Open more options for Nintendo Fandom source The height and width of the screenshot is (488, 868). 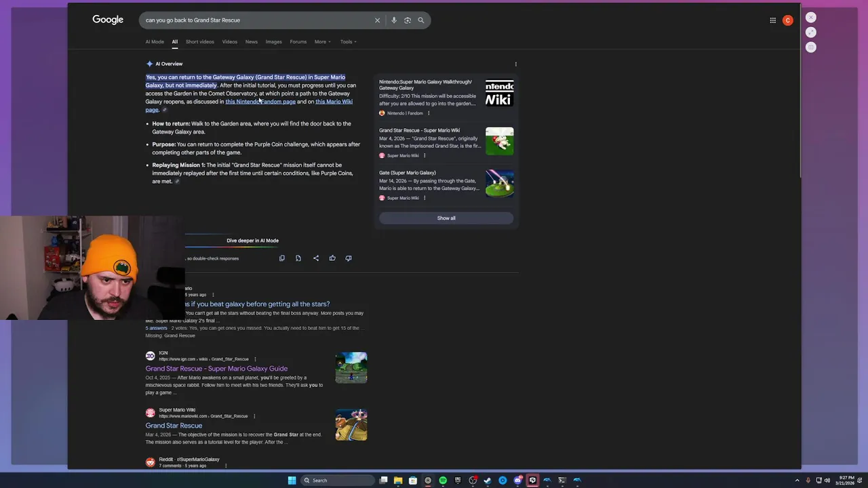(429, 113)
